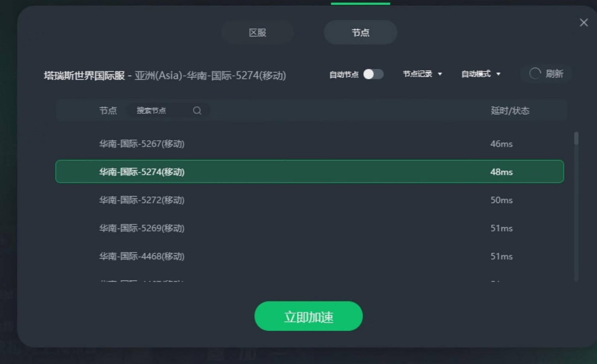Image resolution: width=597 pixels, height=364 pixels.
Task: Click the node list scrollbar
Action: coord(576,138)
